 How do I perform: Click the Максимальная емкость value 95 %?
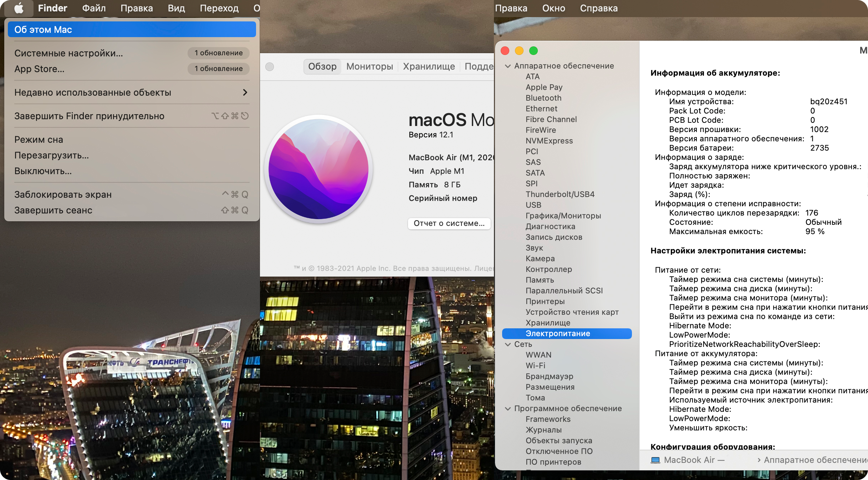815,232
